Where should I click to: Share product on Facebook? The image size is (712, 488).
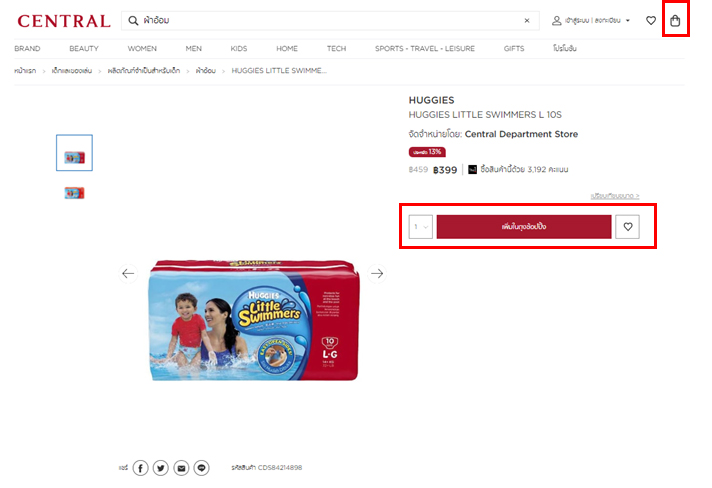140,468
